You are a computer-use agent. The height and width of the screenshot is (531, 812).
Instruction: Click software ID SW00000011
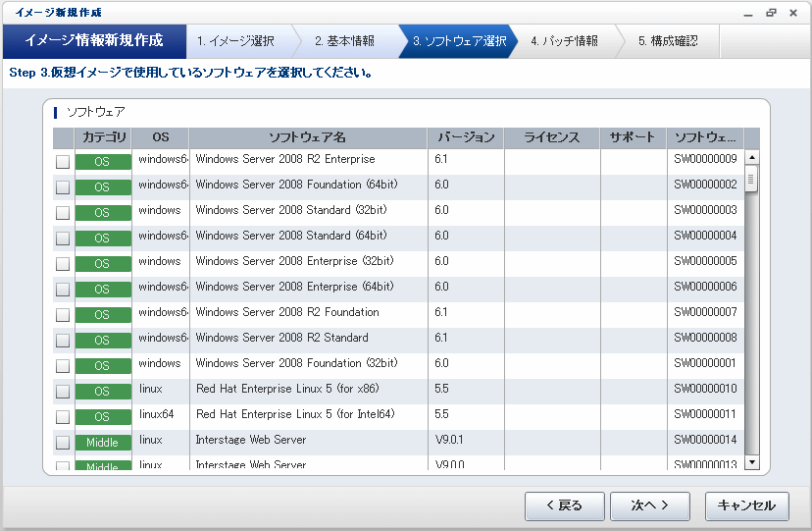tap(705, 414)
